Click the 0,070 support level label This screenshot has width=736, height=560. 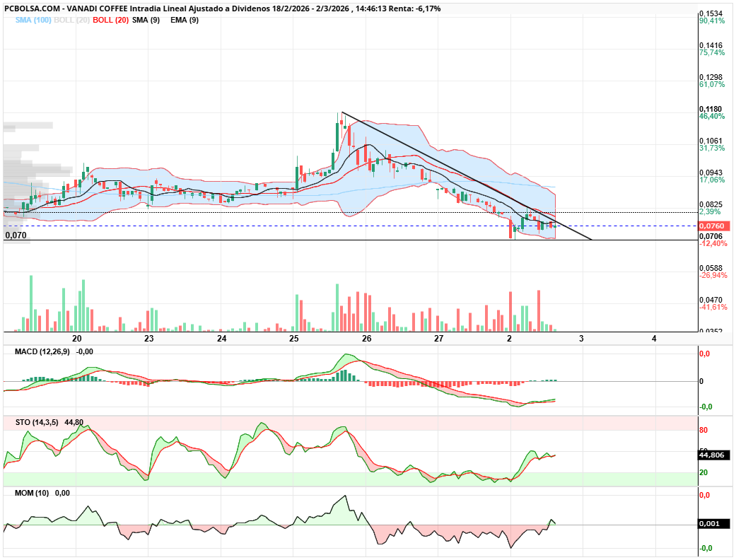click(16, 235)
